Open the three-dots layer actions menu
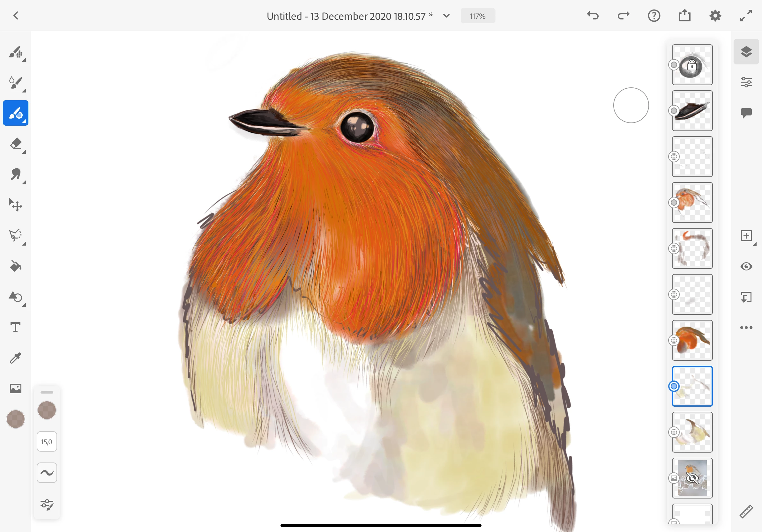 point(746,328)
